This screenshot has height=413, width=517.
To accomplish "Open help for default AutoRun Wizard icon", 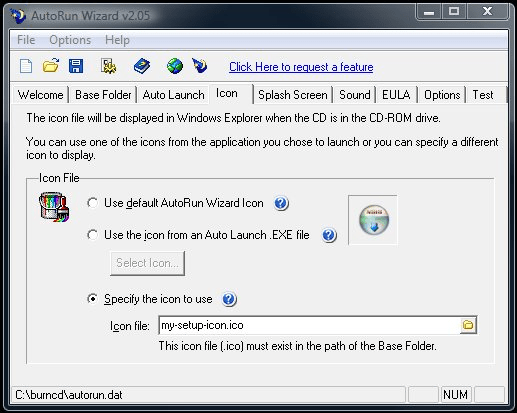I will (281, 203).
